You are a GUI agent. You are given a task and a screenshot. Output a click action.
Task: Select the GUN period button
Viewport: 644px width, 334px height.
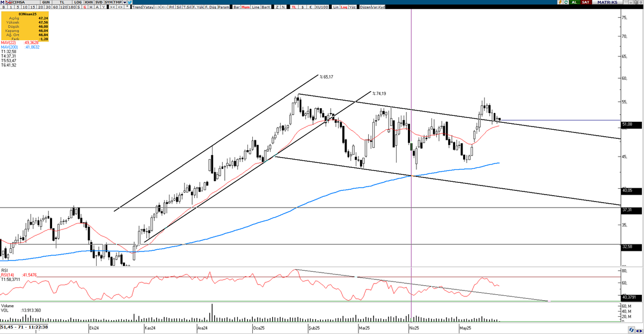coord(47,3)
